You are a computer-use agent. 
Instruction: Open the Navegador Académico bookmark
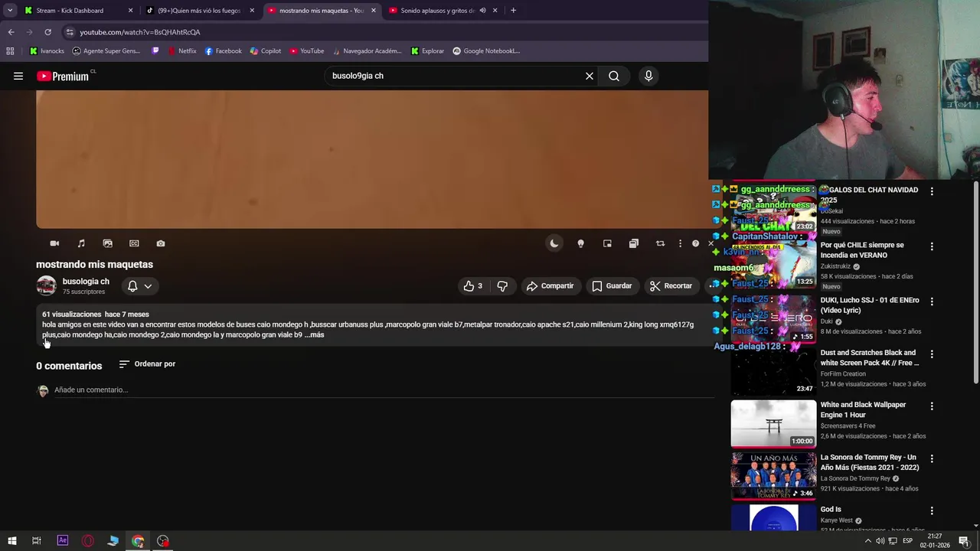[x=367, y=51]
